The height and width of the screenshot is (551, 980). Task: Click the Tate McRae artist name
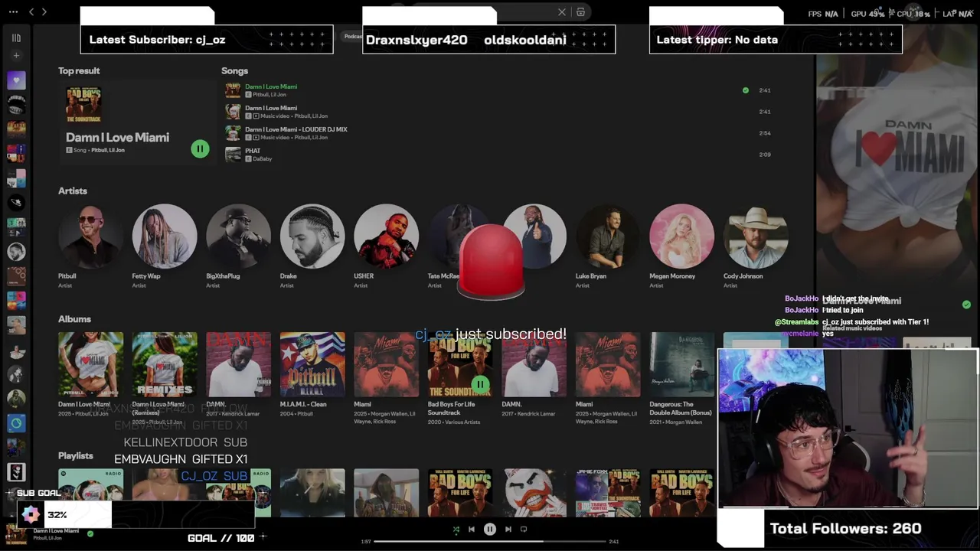[443, 276]
